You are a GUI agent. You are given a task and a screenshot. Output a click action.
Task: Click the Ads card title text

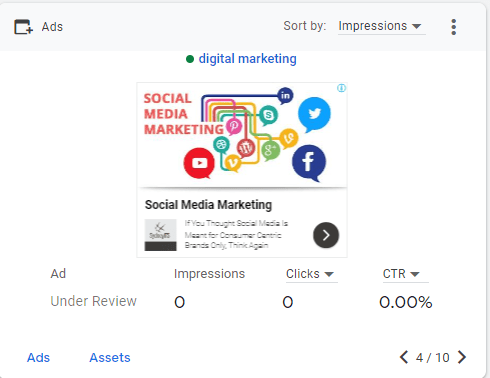point(52,27)
